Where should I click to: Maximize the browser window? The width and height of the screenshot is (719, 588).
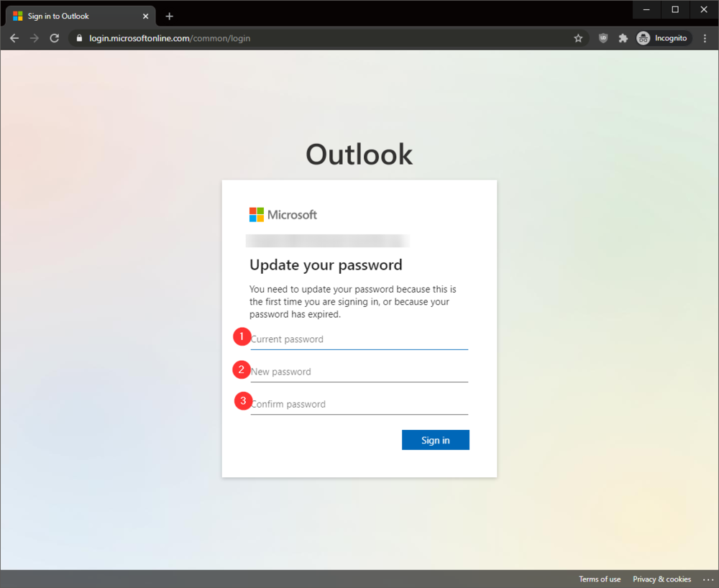675,9
